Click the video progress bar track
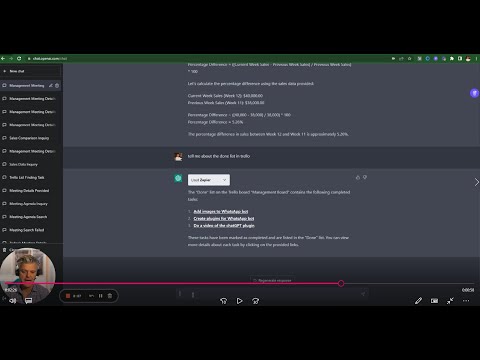The height and width of the screenshot is (360, 480). (x=240, y=284)
